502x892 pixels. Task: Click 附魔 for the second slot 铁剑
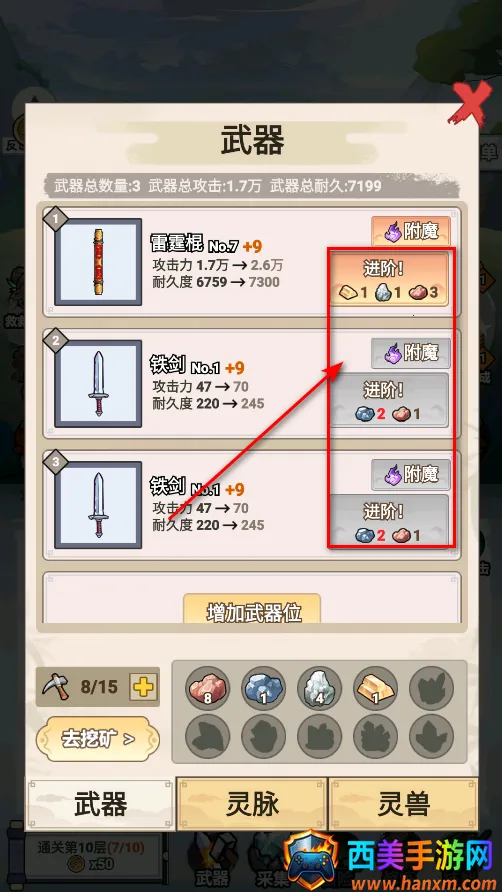pos(411,353)
